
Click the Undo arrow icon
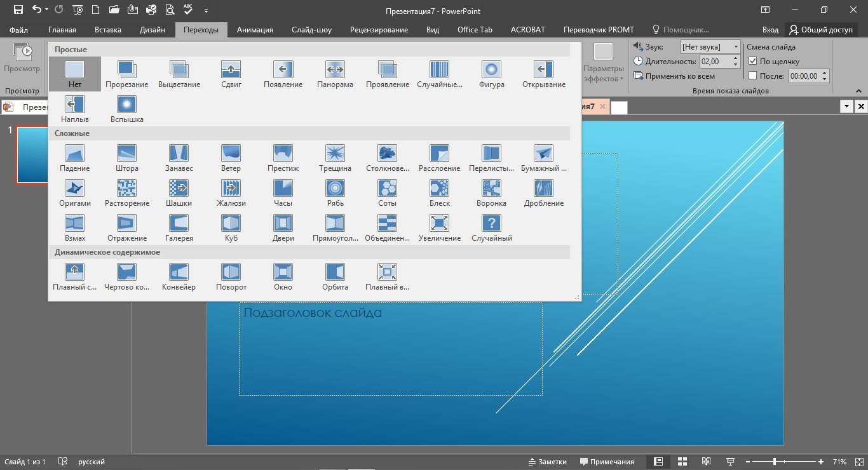click(x=36, y=10)
